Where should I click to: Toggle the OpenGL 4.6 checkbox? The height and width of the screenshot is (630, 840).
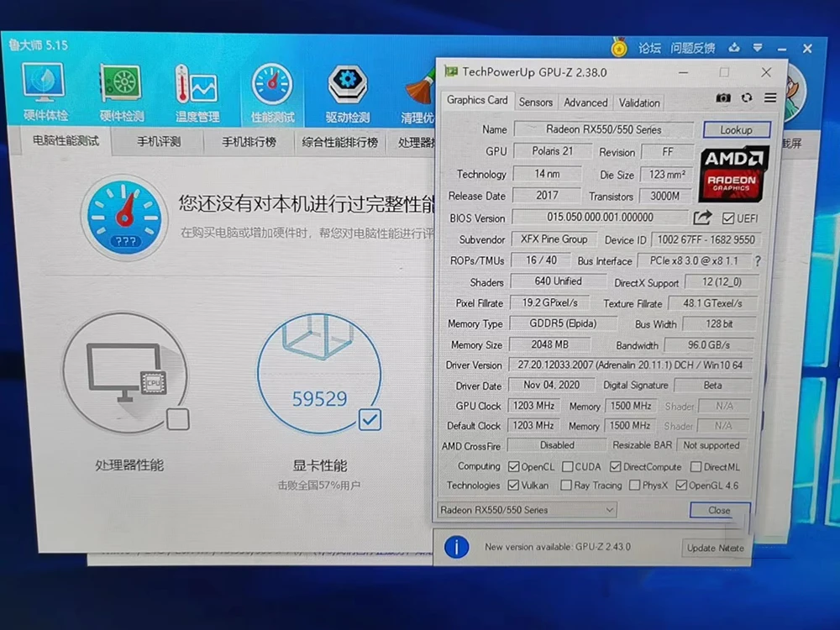click(681, 485)
